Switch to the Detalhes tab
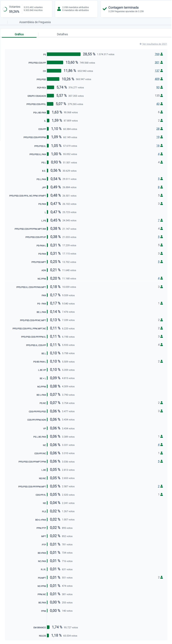172x644 pixels. click(x=62, y=34)
